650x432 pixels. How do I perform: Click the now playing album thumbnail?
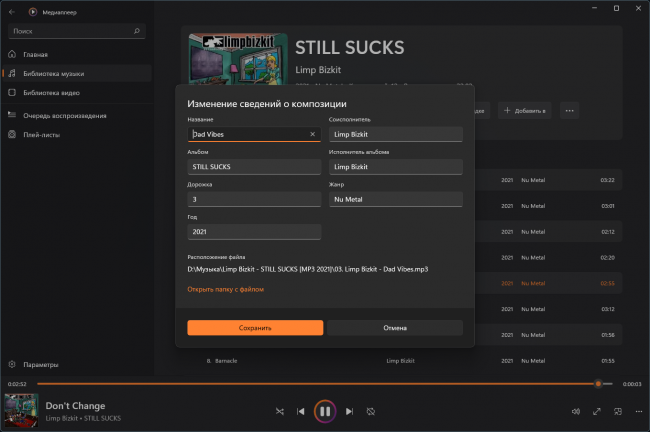click(x=22, y=410)
